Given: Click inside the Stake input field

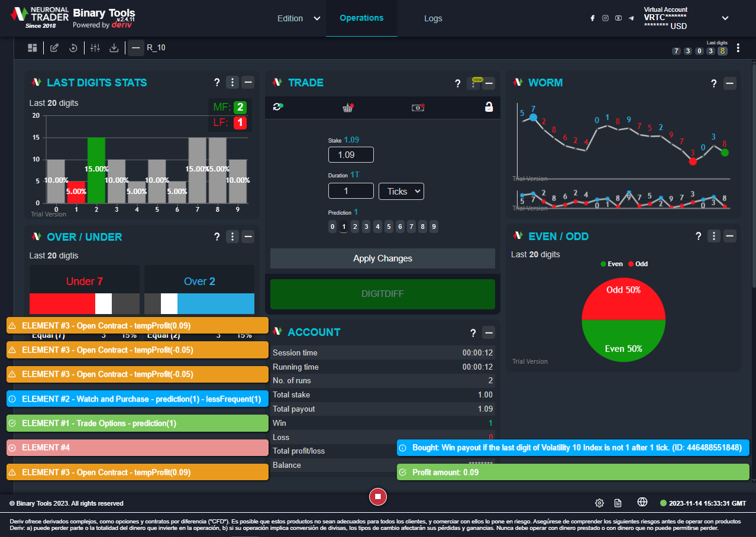Looking at the screenshot, I should (x=350, y=154).
